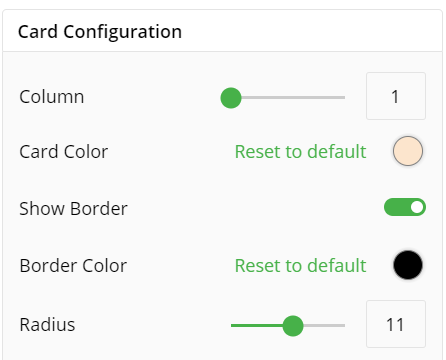
Task: Click the green filled part of Radius slider
Action: point(257,326)
